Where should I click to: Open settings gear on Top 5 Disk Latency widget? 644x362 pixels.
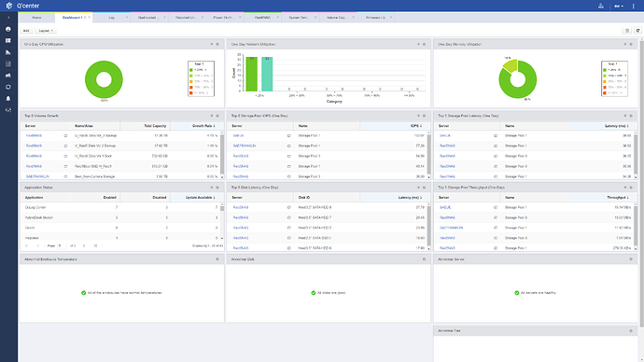pos(425,188)
